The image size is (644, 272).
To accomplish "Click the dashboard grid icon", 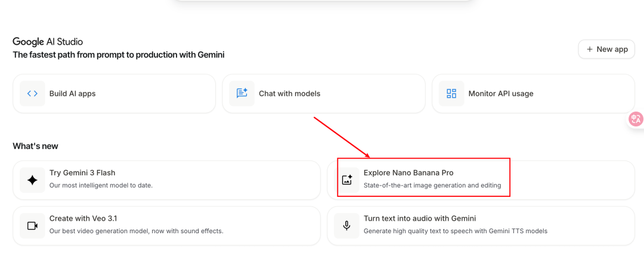I will pyautogui.click(x=451, y=94).
